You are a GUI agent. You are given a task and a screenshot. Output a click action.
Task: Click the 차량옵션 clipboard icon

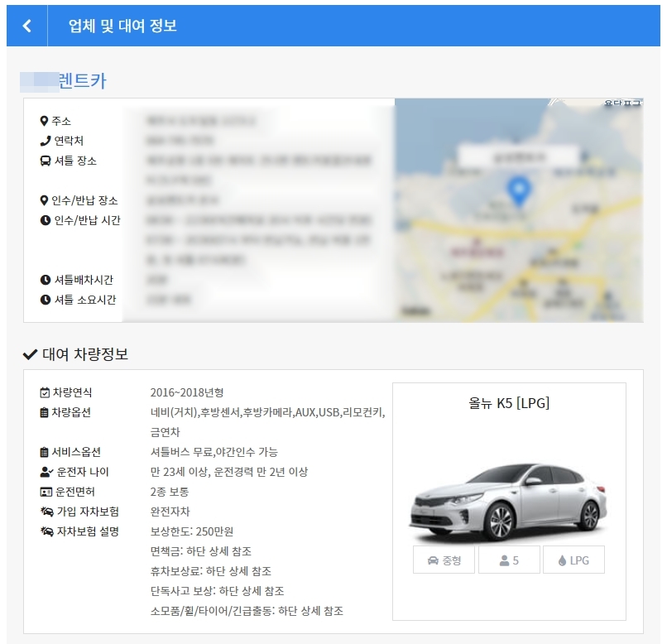pyautogui.click(x=44, y=412)
